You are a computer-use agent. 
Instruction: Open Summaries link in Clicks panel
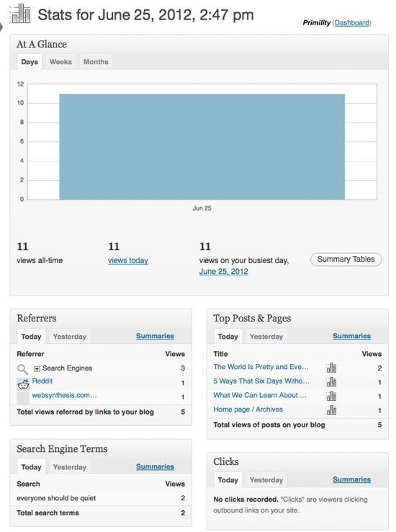click(x=351, y=479)
